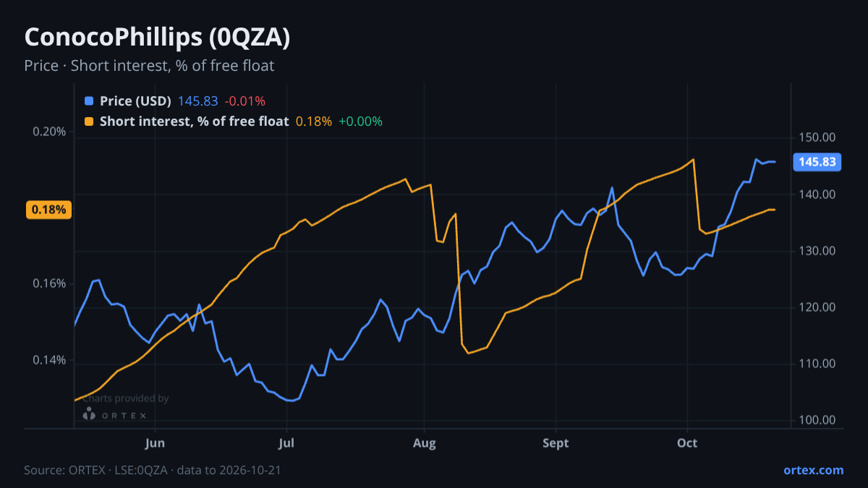The width and height of the screenshot is (868, 488).
Task: Click the blue Price legend color swatch
Action: (89, 101)
